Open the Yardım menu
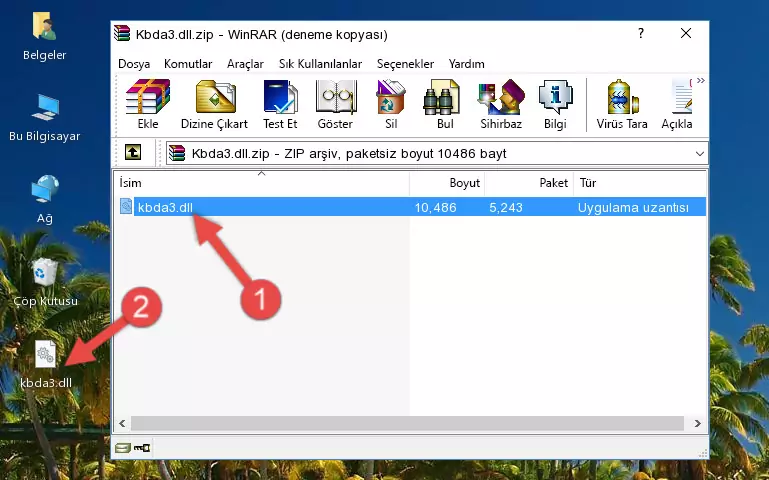This screenshot has width=769, height=480. 466,64
